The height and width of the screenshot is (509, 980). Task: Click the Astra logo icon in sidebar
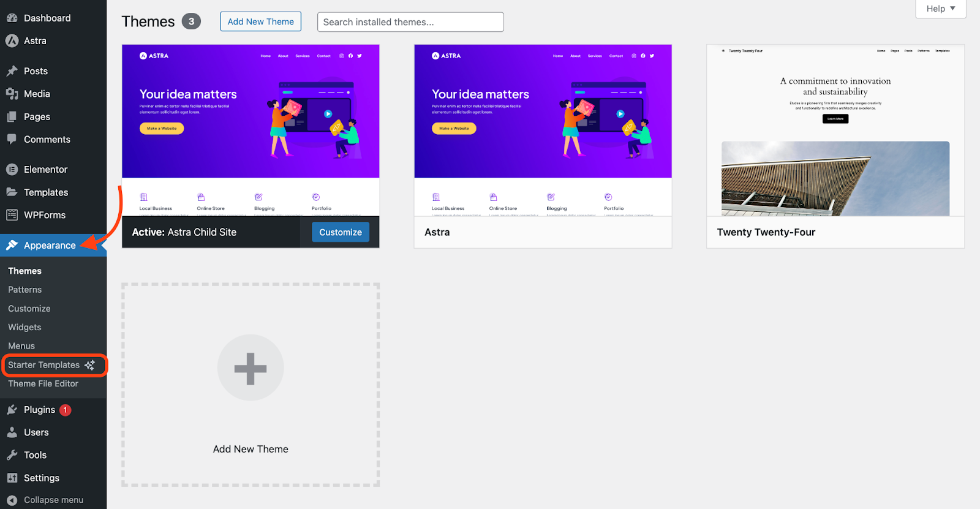point(12,41)
